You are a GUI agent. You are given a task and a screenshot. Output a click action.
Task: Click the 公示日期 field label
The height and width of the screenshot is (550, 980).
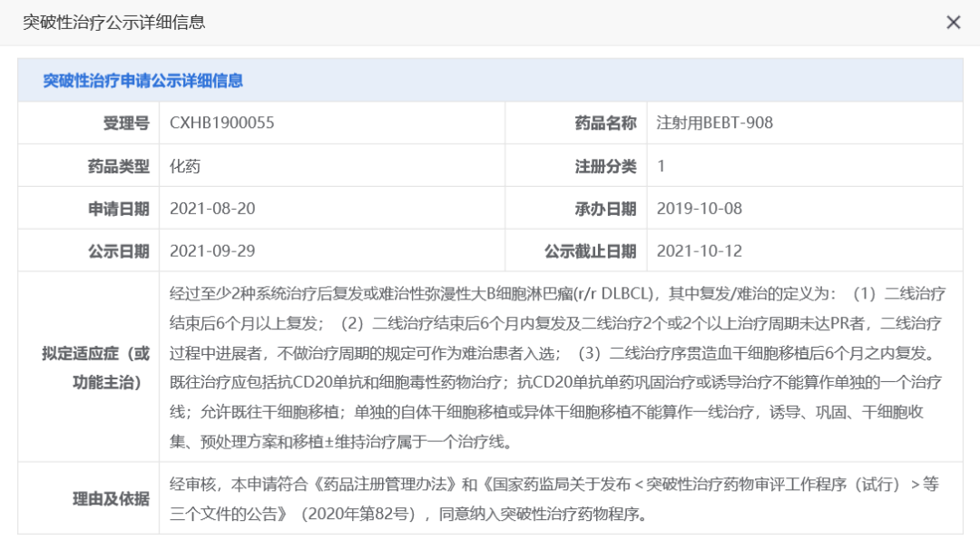tap(118, 251)
